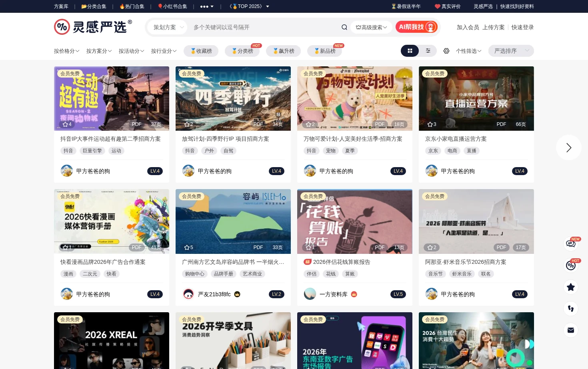The height and width of the screenshot is (369, 588).
Task: Open 2026快看漫画媒体营销手册 thumbnail
Action: pos(112,221)
